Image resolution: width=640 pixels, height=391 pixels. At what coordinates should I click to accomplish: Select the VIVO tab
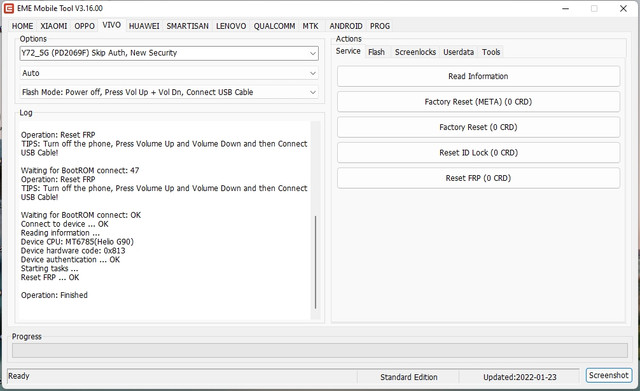tap(111, 25)
